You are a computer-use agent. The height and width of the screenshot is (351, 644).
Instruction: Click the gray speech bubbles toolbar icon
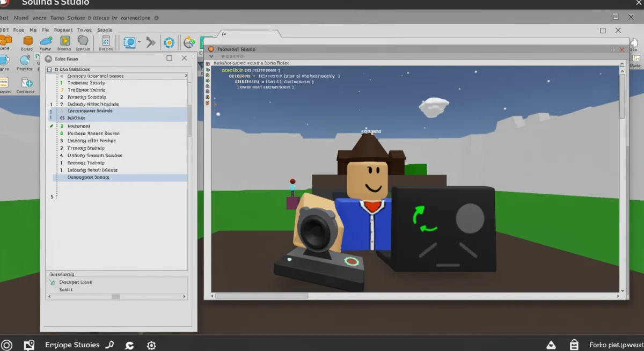click(x=83, y=40)
